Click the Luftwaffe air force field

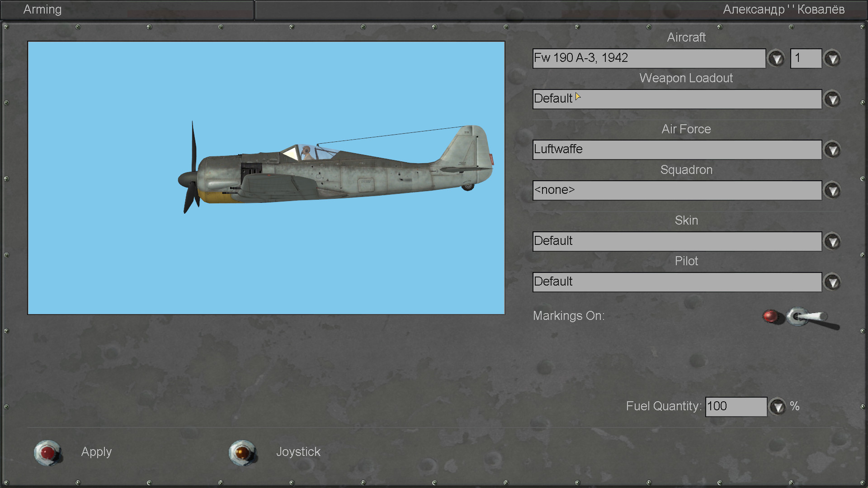(677, 150)
